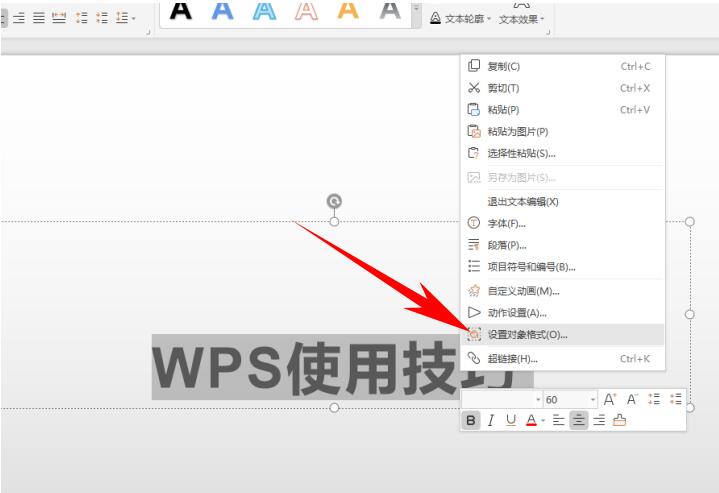Toggle align right in mini toolbar
The height and width of the screenshot is (493, 719).
click(x=599, y=420)
